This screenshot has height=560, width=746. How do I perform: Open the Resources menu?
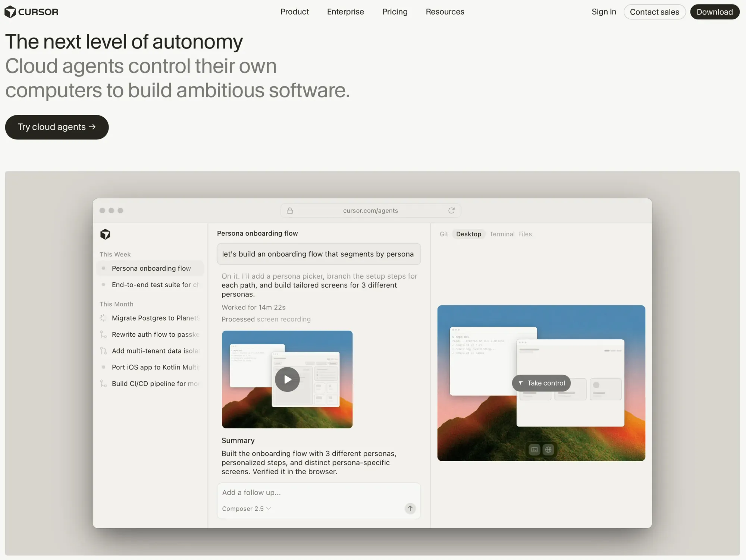point(445,12)
